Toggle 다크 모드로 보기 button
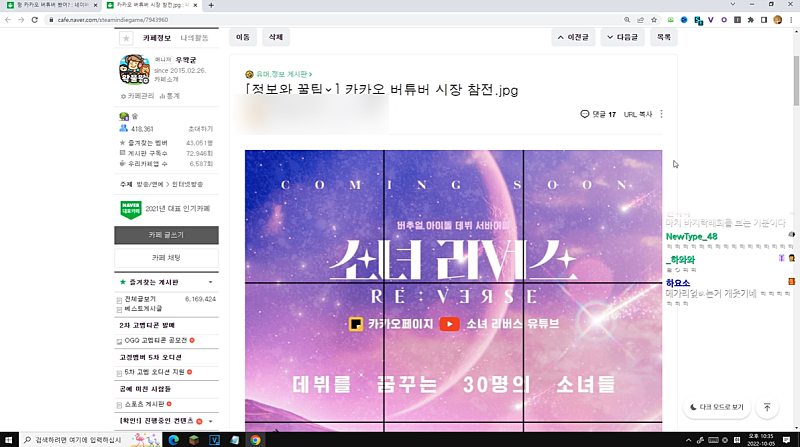 (x=717, y=407)
